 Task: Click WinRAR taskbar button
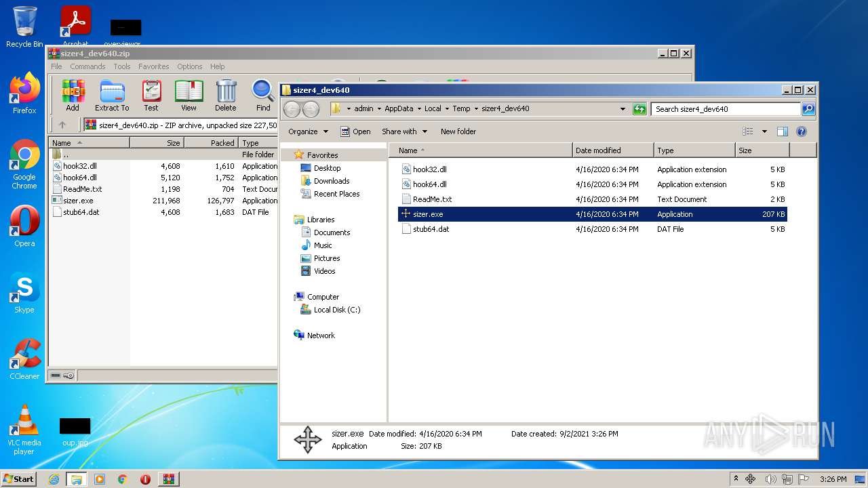click(168, 479)
